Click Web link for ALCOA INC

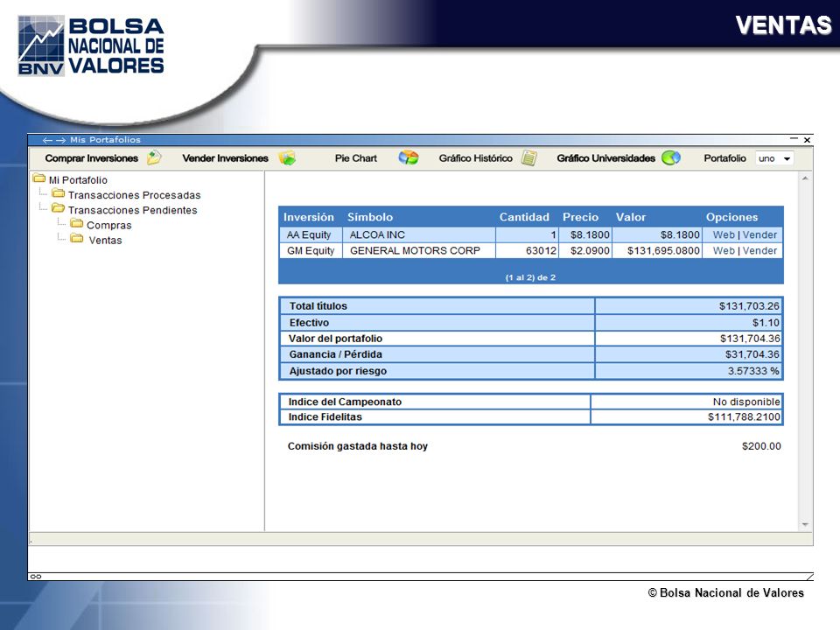724,234
